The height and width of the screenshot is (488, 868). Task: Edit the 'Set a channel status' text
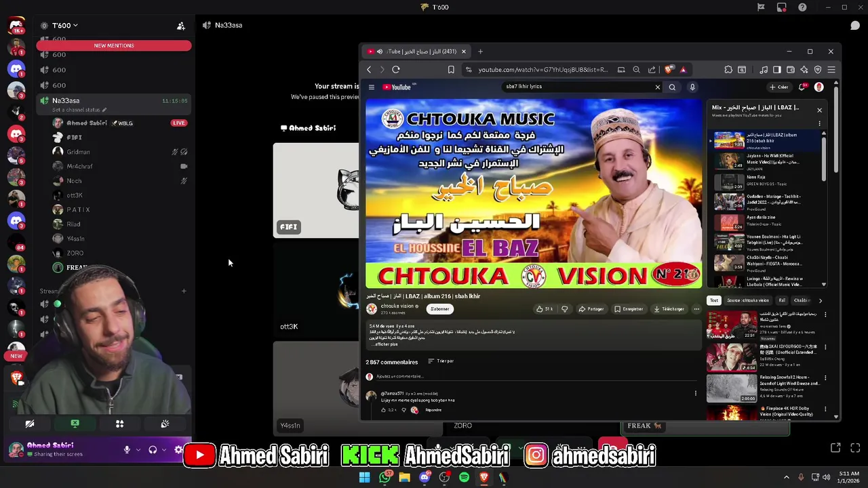79,110
